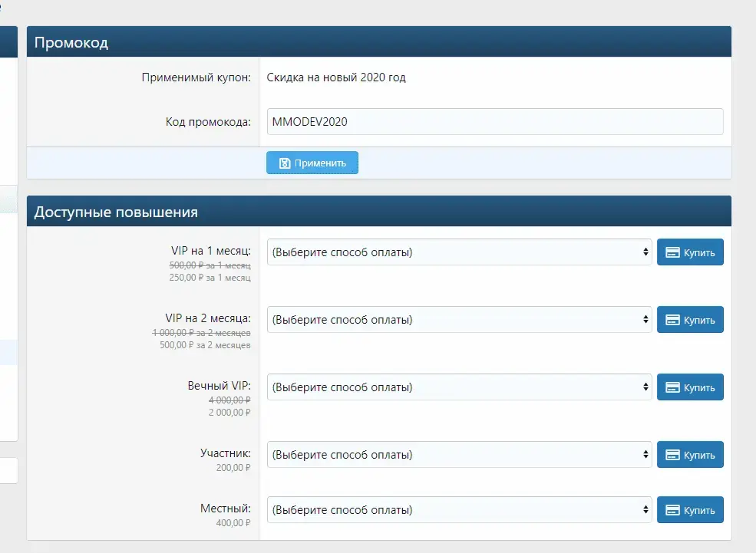Buy Участник upgrade with Купить button
Viewport: 756px width, 553px height.
[x=690, y=454]
